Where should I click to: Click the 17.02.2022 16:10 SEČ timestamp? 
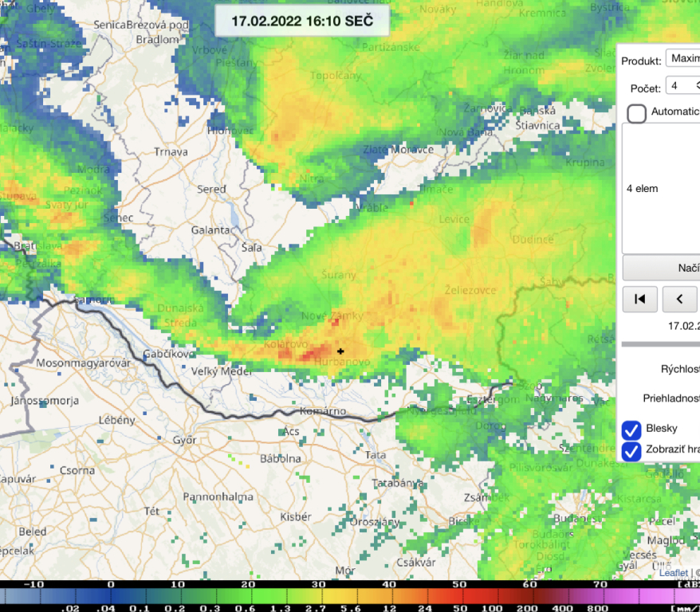tap(301, 21)
